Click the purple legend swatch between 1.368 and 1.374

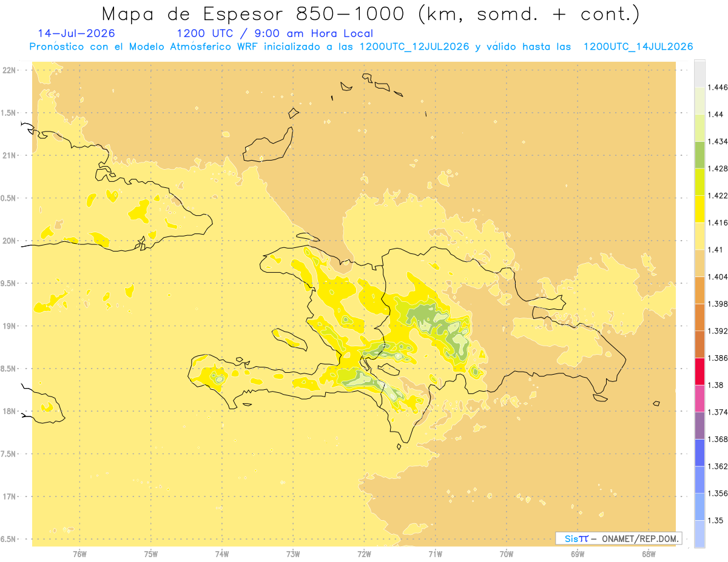point(699,426)
